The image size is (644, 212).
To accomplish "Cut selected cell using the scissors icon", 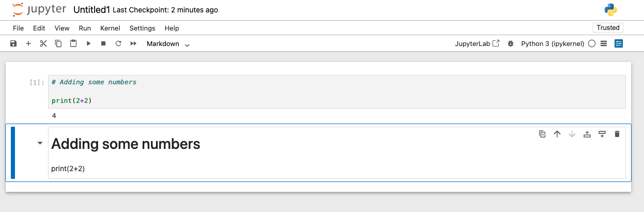I will click(x=43, y=44).
